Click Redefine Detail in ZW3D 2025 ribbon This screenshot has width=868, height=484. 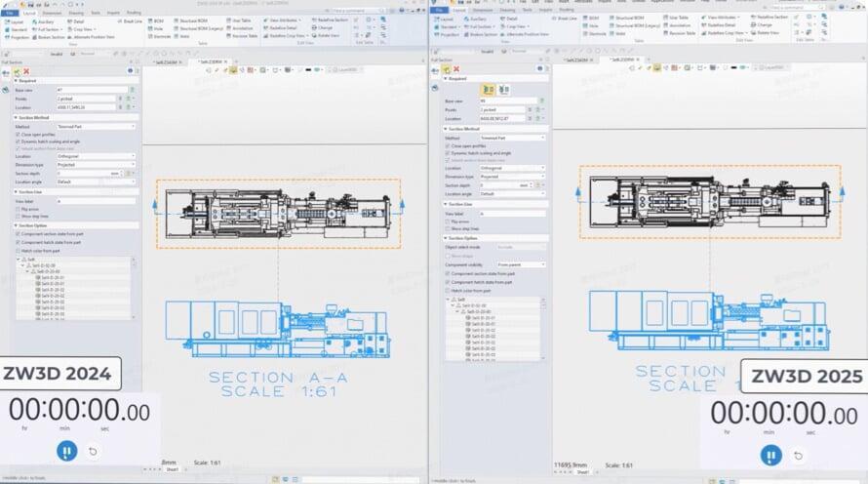pyautogui.click(x=719, y=25)
